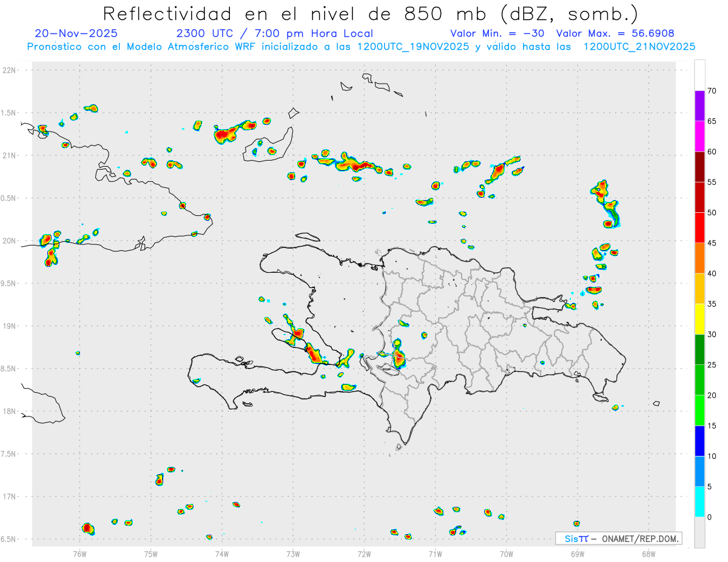This screenshot has height=562, width=728.
Task: Click the dark red 55-60 dBZ color band
Action: coord(699,167)
